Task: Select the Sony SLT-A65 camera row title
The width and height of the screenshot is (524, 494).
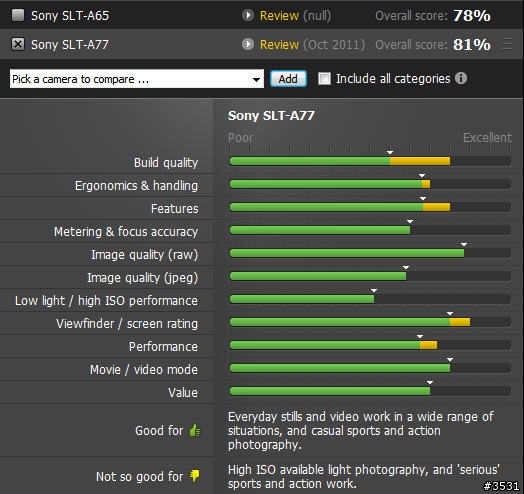Action: pyautogui.click(x=70, y=16)
